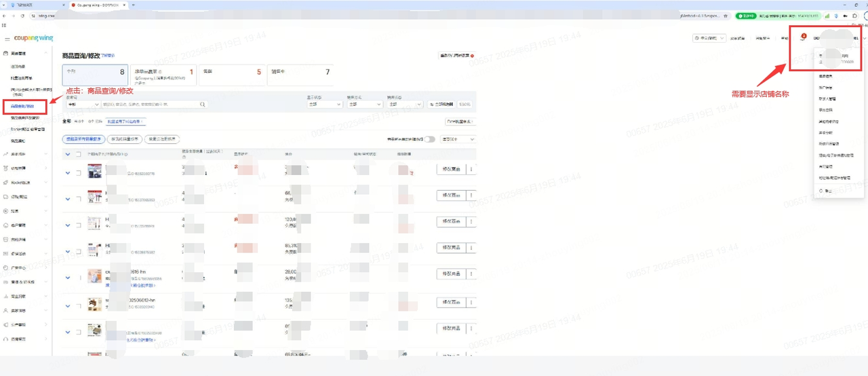
Task: Open the kebab menu in the 0616-hn row
Action: 471,274
